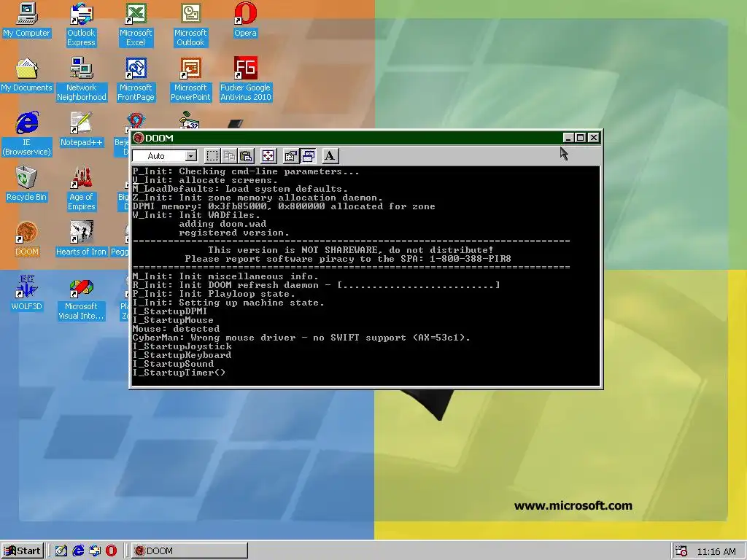Viewport: 747px width, 560px height.
Task: Toggle Background button in DOOM toolbar
Action: [x=309, y=156]
